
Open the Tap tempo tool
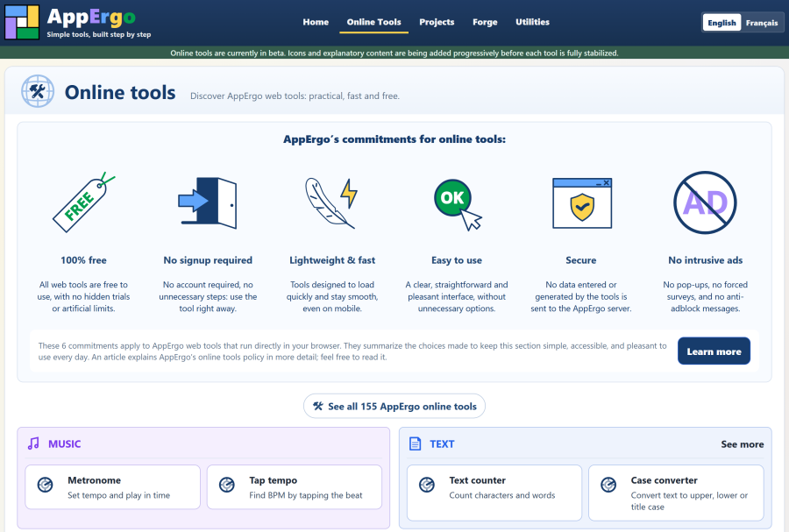[x=295, y=486]
